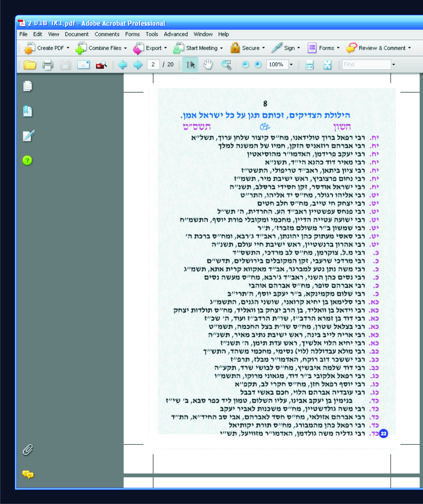Expand the Start Meeting dropdown arrow

221,48
